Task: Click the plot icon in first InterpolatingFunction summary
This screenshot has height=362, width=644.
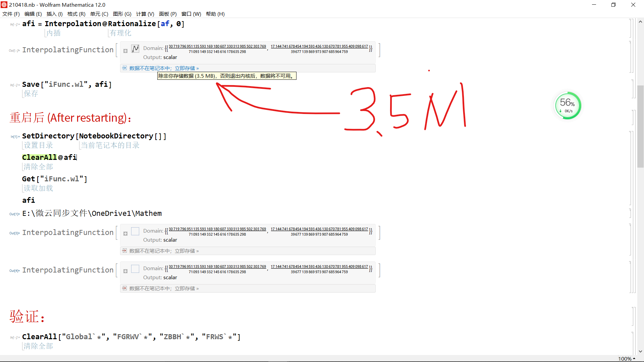Action: click(x=135, y=49)
